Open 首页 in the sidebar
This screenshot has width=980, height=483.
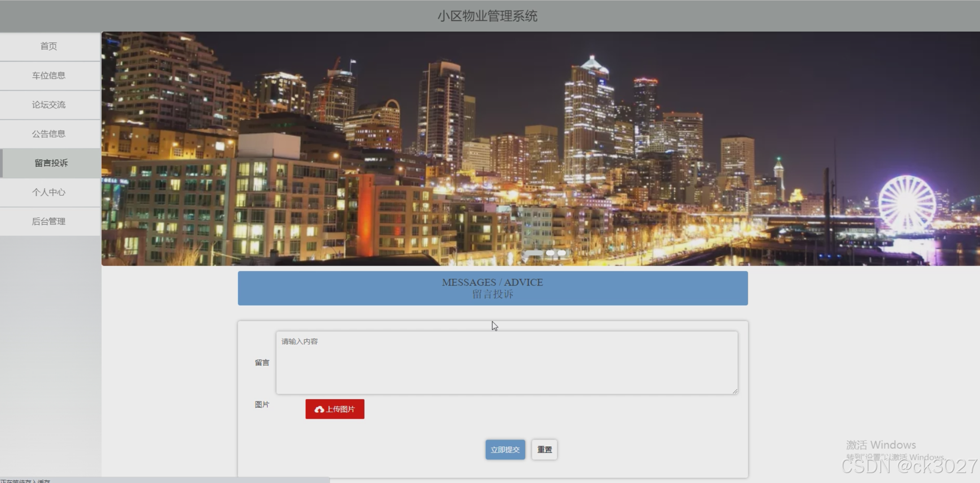click(49, 46)
